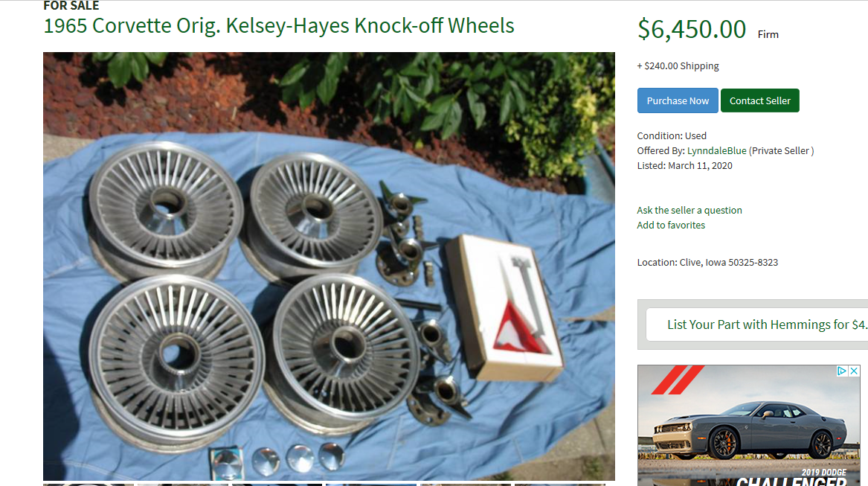The image size is (868, 486).
Task: Open the Contact Seller form
Action: click(759, 101)
